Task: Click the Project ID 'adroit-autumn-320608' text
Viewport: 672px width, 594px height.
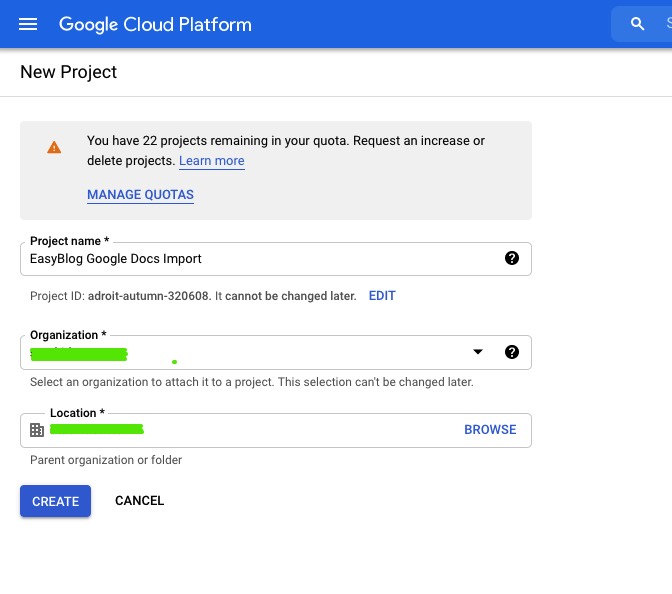Action: 148,296
